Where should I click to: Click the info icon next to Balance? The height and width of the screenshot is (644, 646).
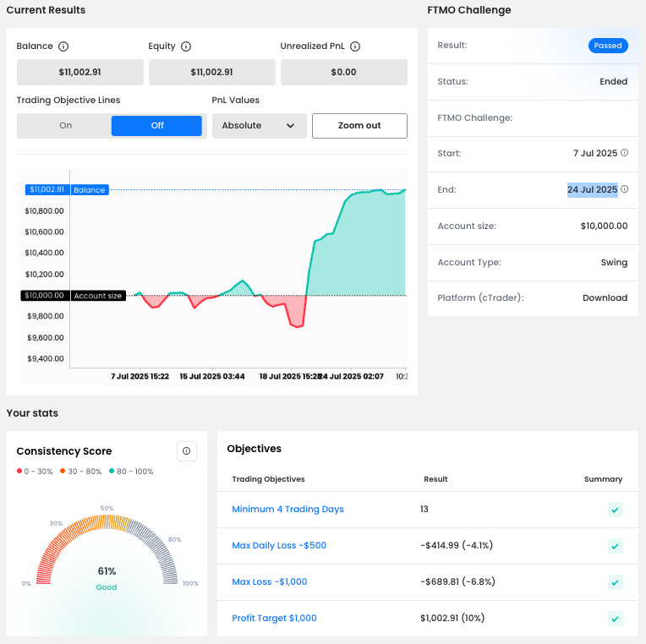coord(63,46)
